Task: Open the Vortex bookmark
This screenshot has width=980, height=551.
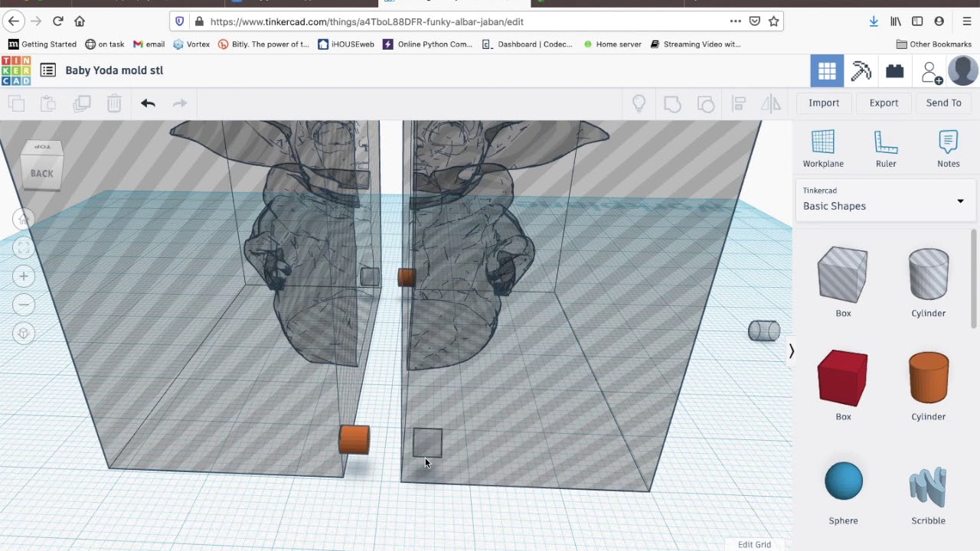Action: coord(191,44)
